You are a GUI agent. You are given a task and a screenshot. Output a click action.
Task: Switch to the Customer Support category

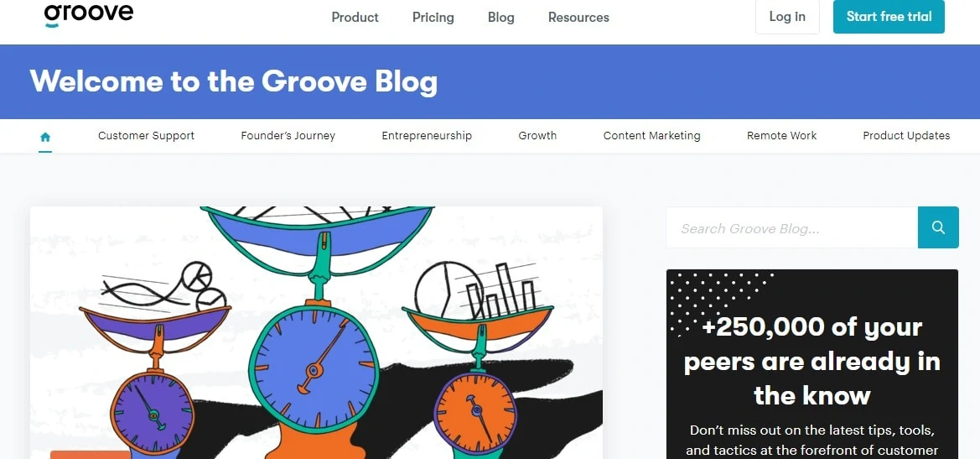coord(146,136)
